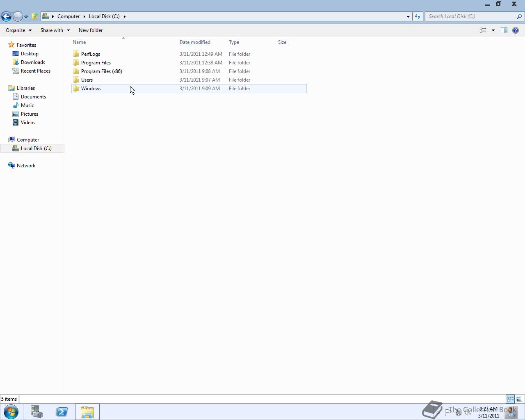Launch Windows PowerShell from taskbar
525x420 pixels.
[x=62, y=412]
